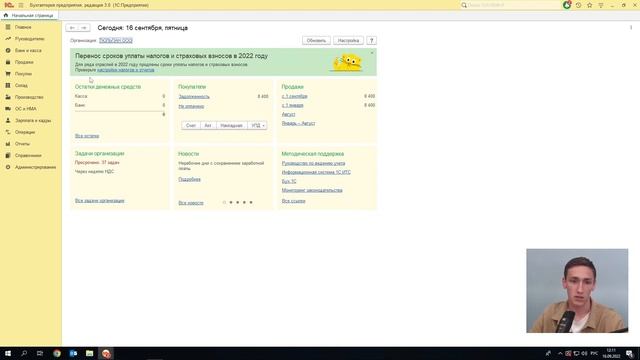
Task: Click the Акт button
Action: 208,125
